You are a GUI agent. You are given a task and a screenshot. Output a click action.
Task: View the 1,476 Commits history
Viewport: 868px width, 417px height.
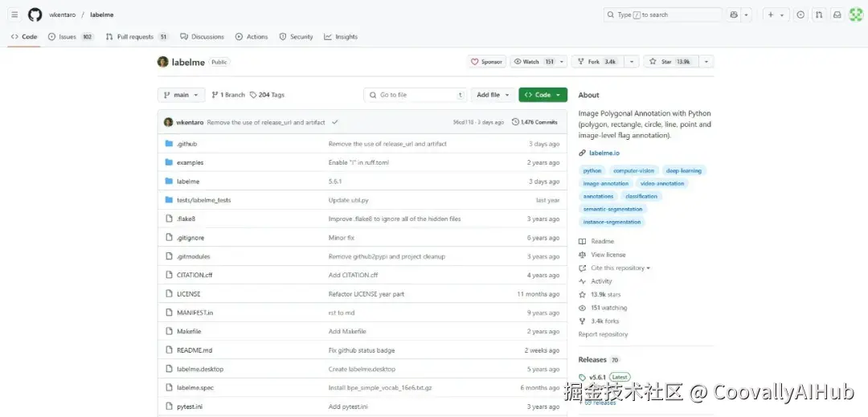(534, 122)
